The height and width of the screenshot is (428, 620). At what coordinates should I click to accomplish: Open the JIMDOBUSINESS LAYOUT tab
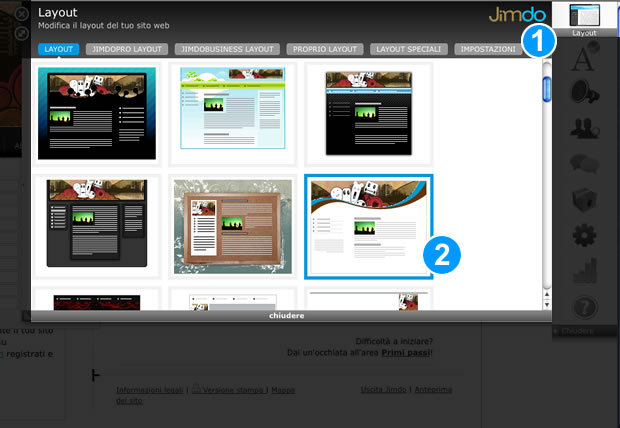point(227,49)
